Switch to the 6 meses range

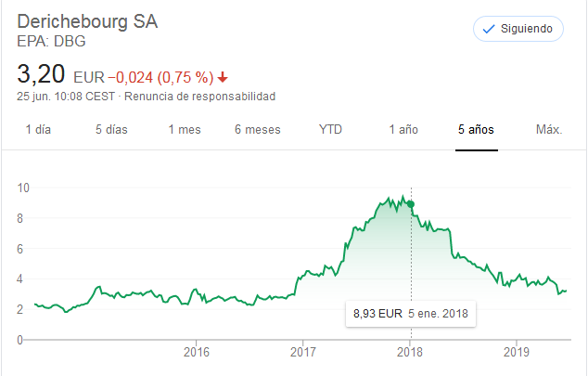(x=257, y=129)
